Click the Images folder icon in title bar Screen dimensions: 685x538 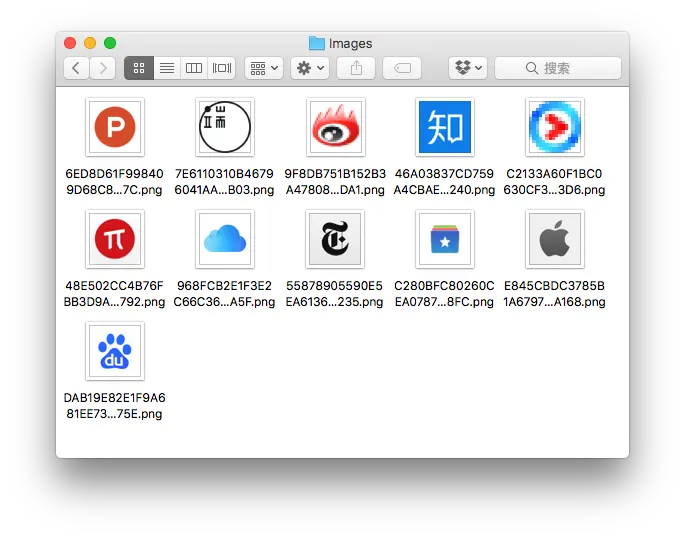click(x=317, y=43)
